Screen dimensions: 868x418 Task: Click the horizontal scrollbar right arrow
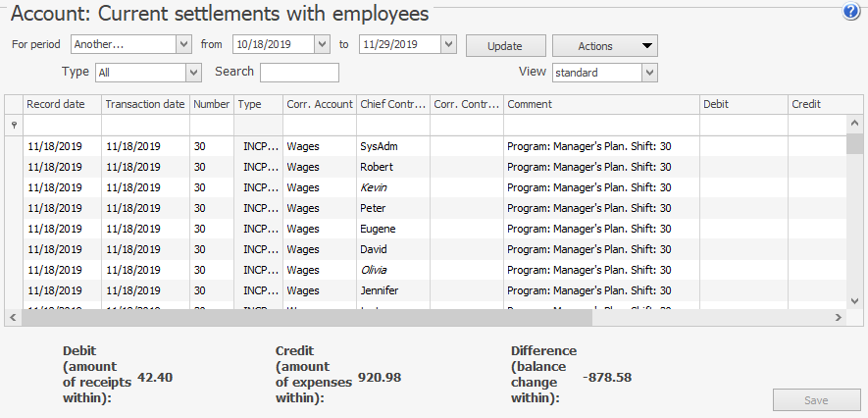click(839, 318)
